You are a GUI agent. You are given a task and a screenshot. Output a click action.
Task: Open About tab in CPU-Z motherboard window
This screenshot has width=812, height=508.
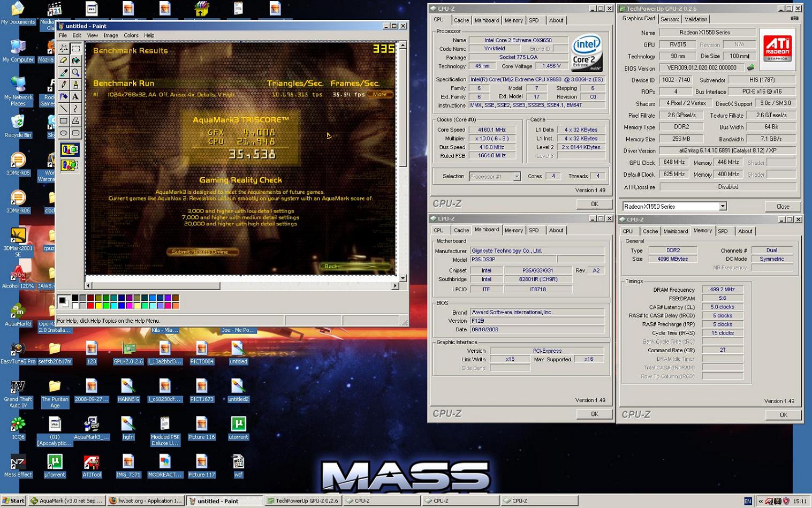556,230
